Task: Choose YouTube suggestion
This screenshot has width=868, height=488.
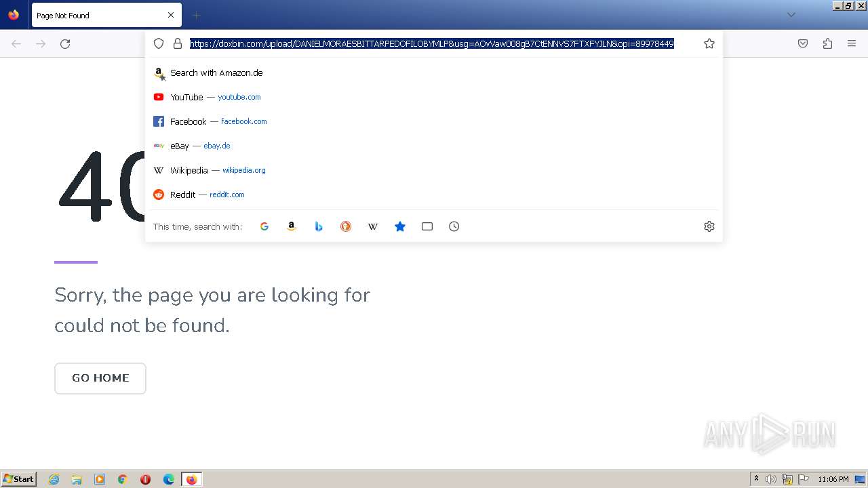Action: tap(434, 97)
